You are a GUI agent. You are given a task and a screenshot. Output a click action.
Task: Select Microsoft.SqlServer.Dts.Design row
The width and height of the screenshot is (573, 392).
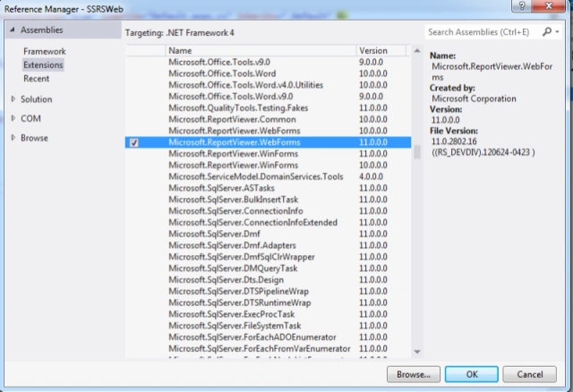click(268, 280)
